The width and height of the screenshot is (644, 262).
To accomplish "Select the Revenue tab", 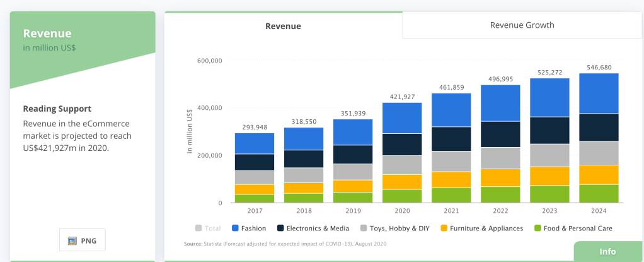I will [x=283, y=26].
